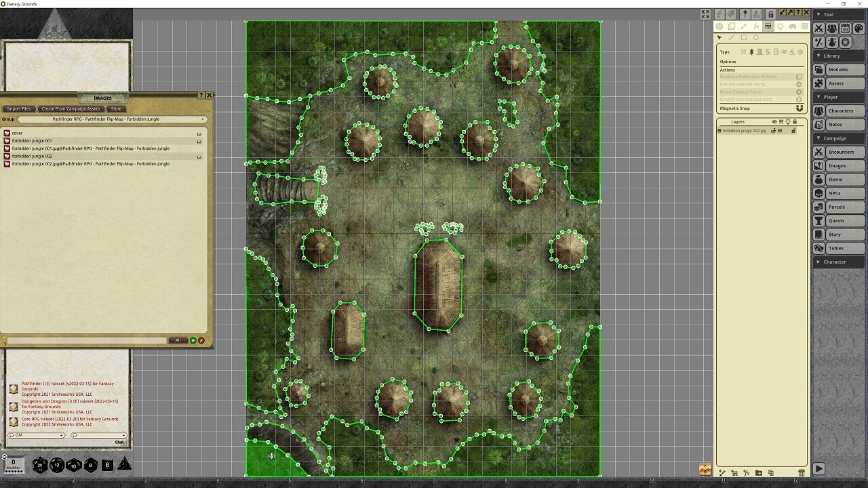868x488 pixels.
Task: Choose the tree terrain occluder type
Action: click(751, 52)
